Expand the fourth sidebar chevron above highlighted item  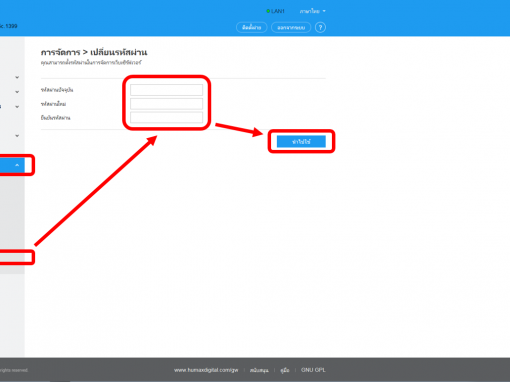pos(17,136)
